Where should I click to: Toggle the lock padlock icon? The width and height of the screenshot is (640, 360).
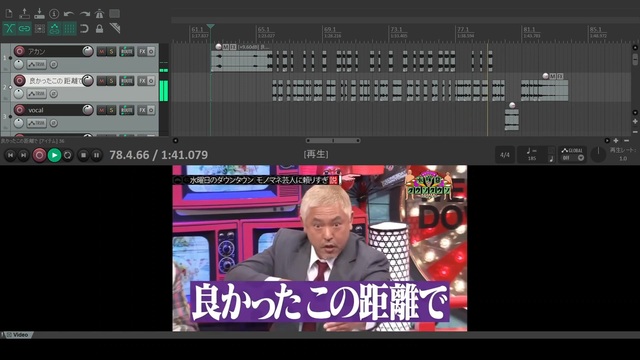[x=99, y=29]
